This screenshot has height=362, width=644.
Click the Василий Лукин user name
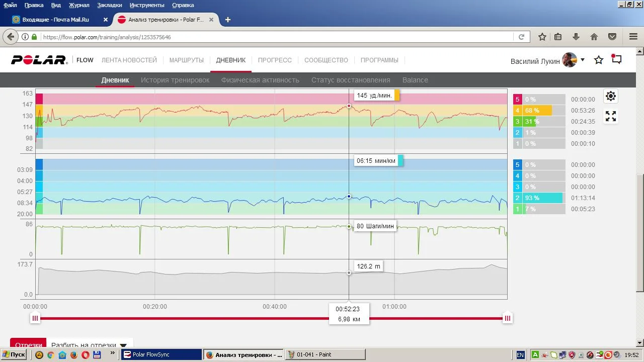click(x=535, y=61)
